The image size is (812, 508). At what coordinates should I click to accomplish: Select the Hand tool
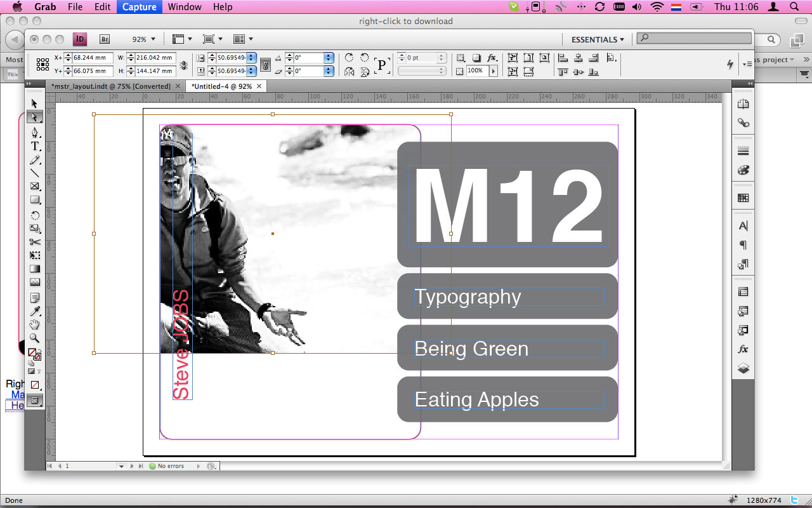click(x=35, y=324)
